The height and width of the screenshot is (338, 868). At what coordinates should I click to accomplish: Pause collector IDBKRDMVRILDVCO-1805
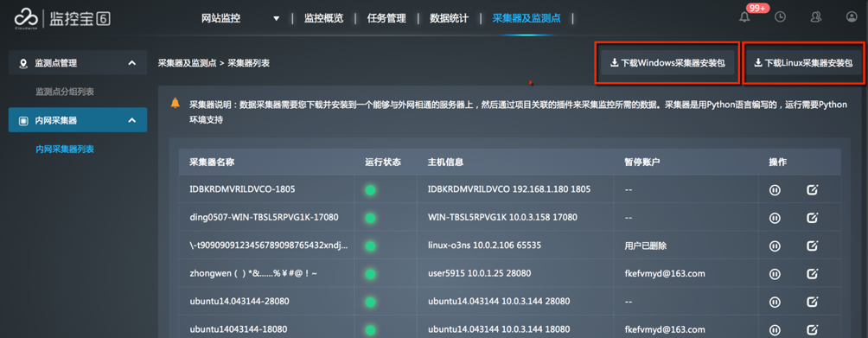coord(775,189)
